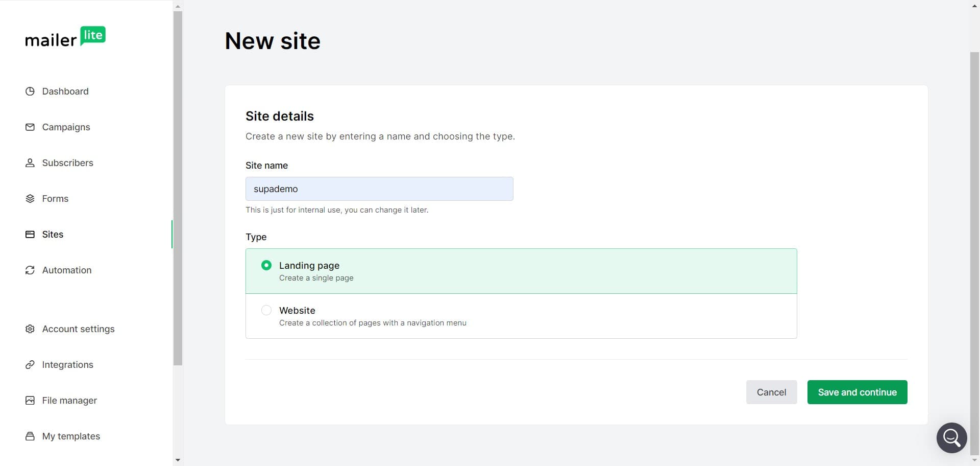Click the Forms layers icon
Image resolution: width=980 pixels, height=466 pixels.
coord(30,199)
